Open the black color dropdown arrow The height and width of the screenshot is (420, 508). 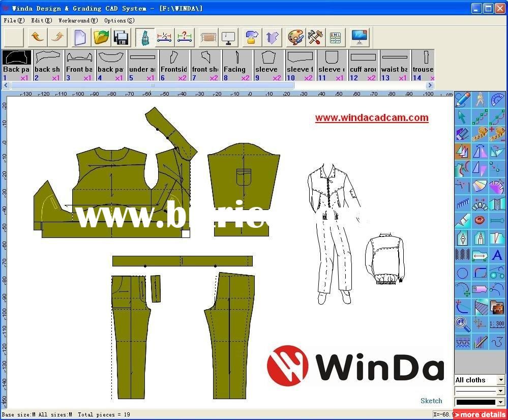[x=501, y=402]
